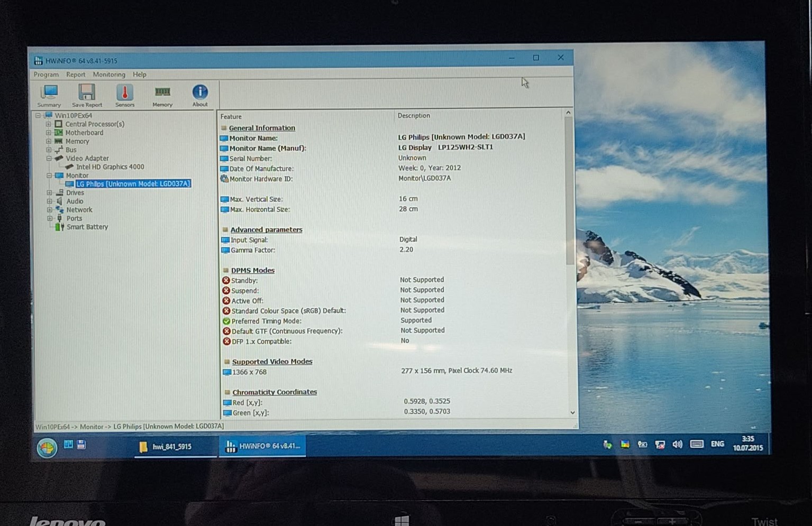Click the battery power tray icon
The width and height of the screenshot is (812, 526).
click(x=642, y=445)
